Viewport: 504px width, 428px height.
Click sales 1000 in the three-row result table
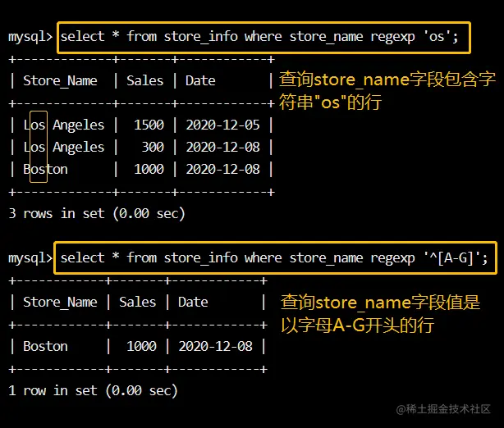tap(149, 169)
